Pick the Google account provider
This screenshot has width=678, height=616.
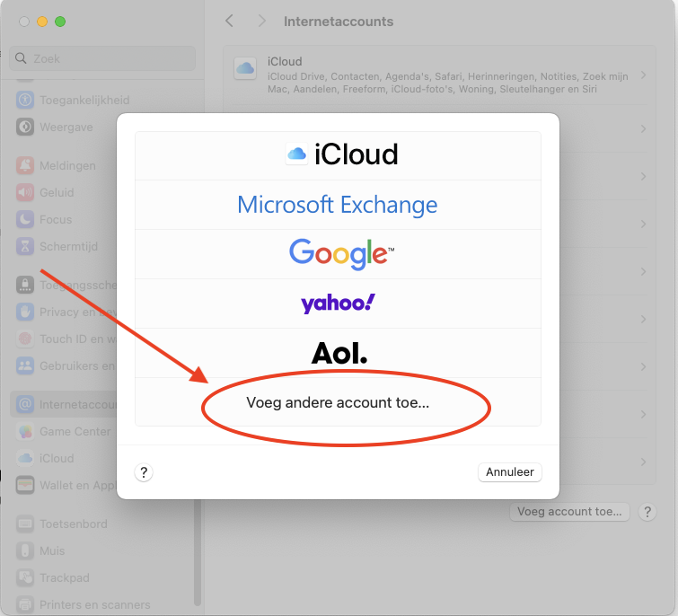tap(338, 253)
